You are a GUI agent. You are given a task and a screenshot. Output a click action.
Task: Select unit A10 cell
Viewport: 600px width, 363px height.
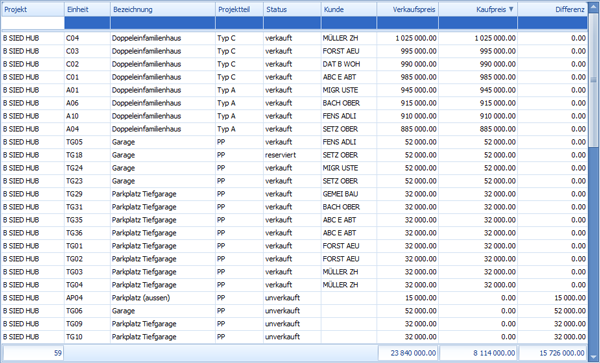87,116
